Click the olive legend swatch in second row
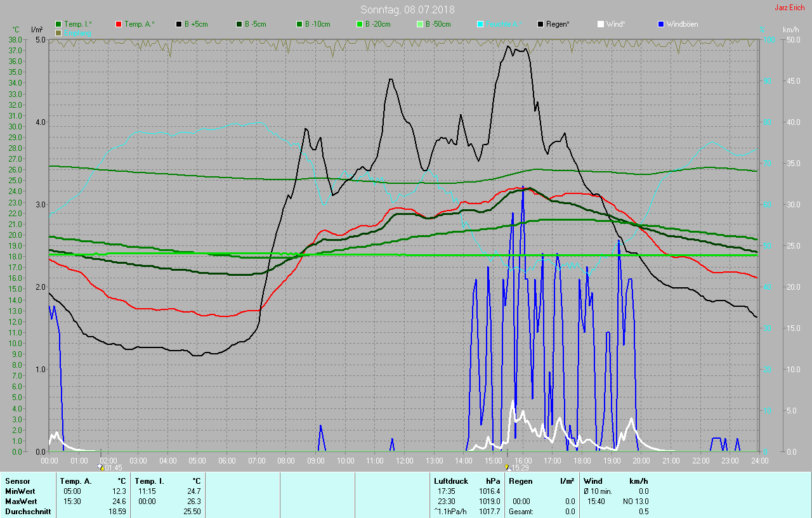The image size is (812, 518). (59, 32)
